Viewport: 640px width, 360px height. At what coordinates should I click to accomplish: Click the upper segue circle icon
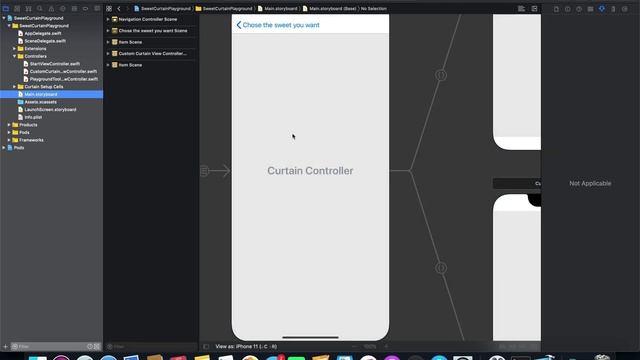click(441, 75)
